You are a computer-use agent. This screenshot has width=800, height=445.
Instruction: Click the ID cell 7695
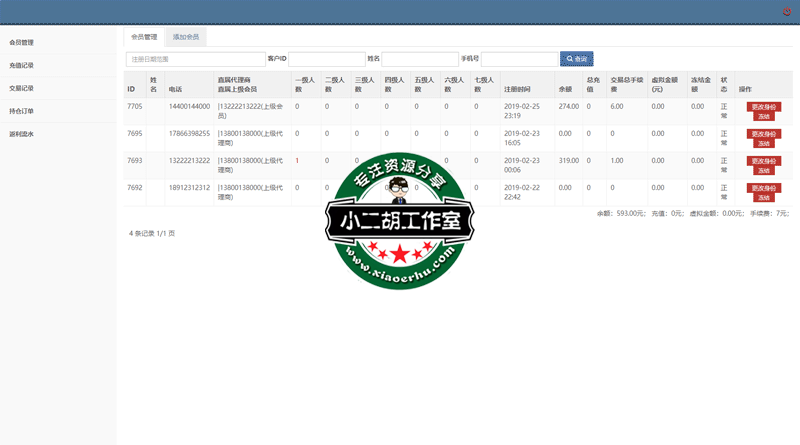(x=135, y=133)
